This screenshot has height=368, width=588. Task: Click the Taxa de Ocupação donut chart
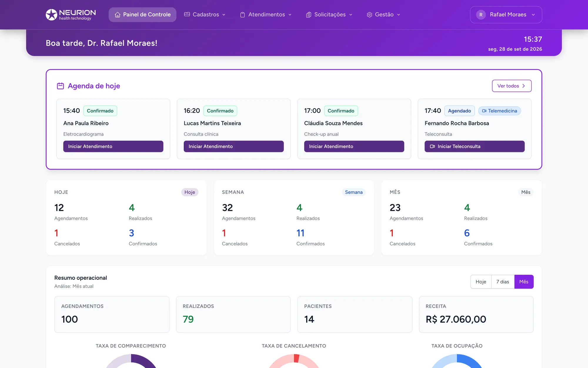(x=457, y=361)
